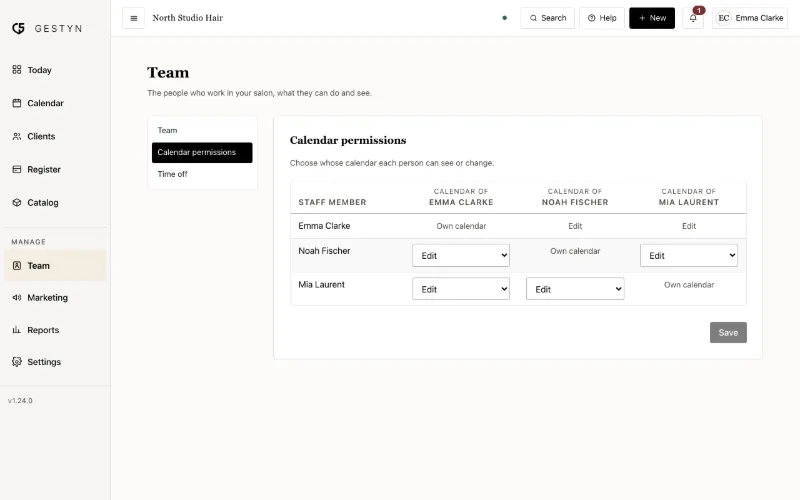The width and height of the screenshot is (800, 500).
Task: Open Mia Laurent's permission for Emma's calendar
Action: click(461, 289)
